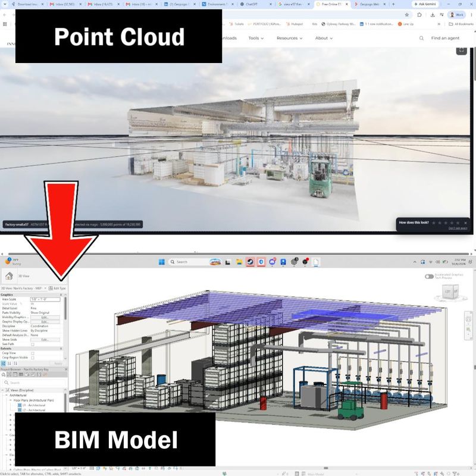The height and width of the screenshot is (476, 476).
Task: Close the 'How does this look?' feedback popup
Action: (x=465, y=223)
